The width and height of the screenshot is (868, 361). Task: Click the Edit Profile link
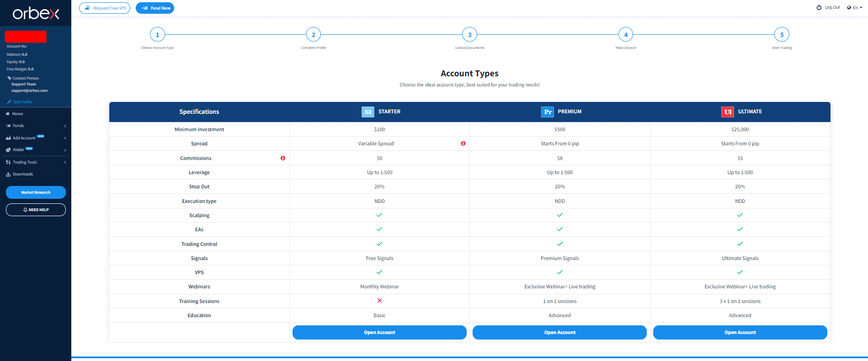click(x=20, y=102)
